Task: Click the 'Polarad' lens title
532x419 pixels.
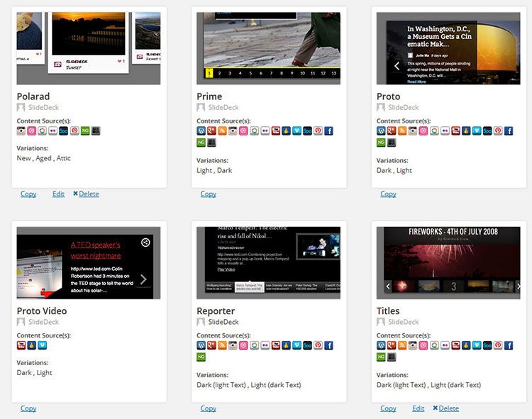Action: (33, 96)
